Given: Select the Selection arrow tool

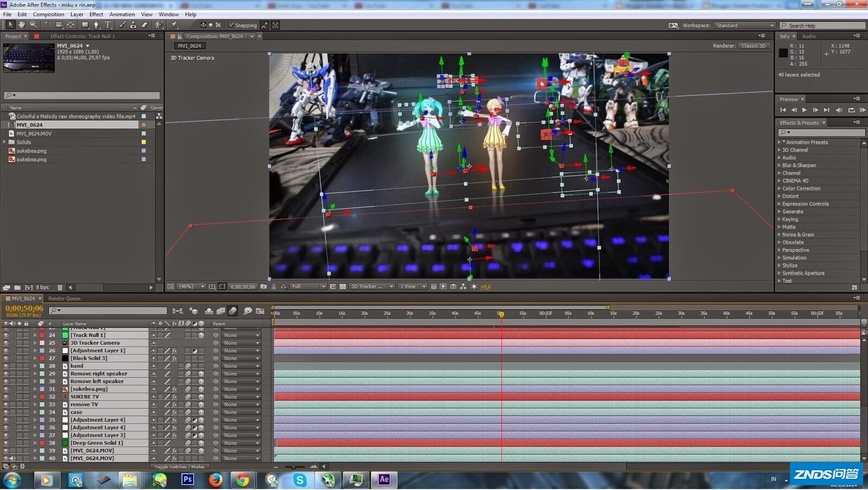Looking at the screenshot, I should (x=10, y=25).
